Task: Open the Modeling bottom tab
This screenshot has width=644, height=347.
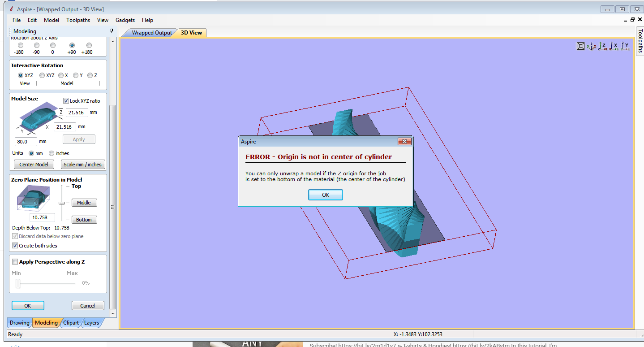Action: tap(46, 323)
